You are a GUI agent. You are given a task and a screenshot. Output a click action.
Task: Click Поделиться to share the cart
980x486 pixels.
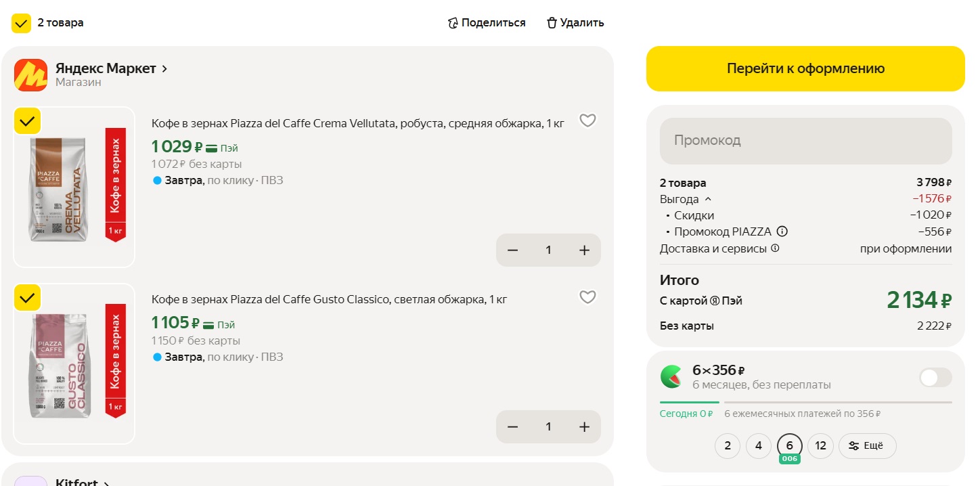pyautogui.click(x=486, y=23)
